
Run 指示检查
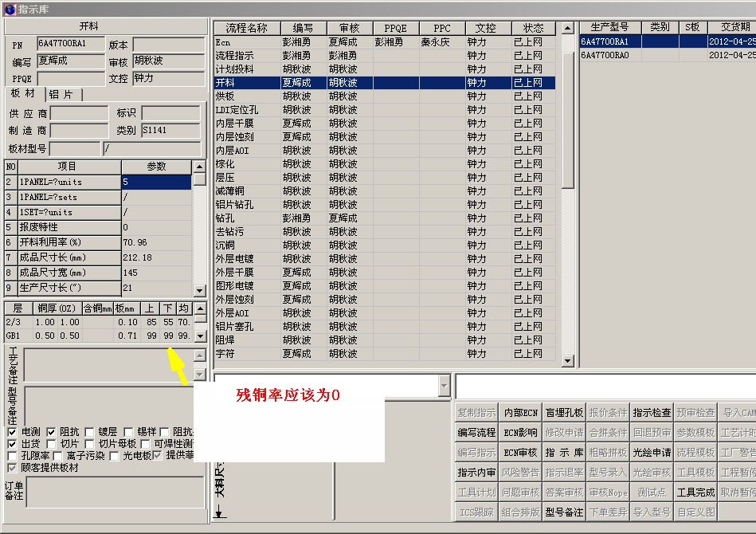tap(652, 413)
